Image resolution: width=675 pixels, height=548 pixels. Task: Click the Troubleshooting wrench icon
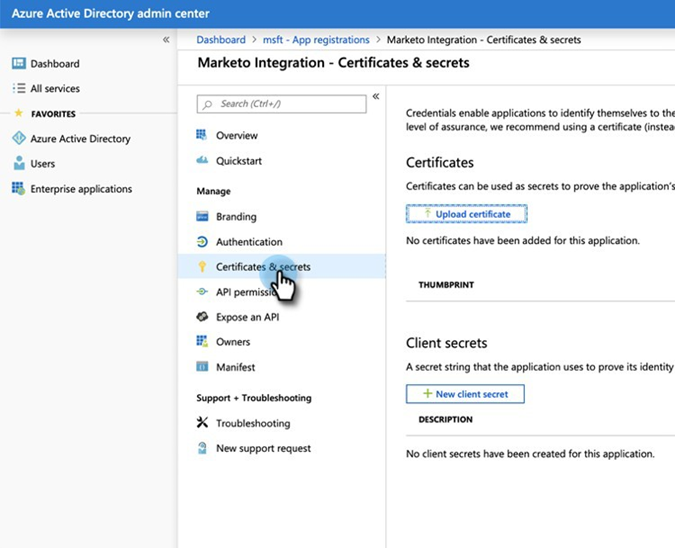202,423
